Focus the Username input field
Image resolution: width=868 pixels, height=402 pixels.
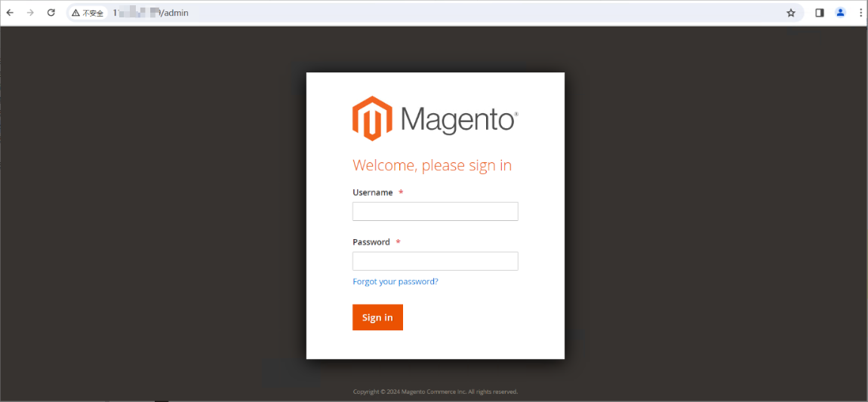(x=435, y=211)
